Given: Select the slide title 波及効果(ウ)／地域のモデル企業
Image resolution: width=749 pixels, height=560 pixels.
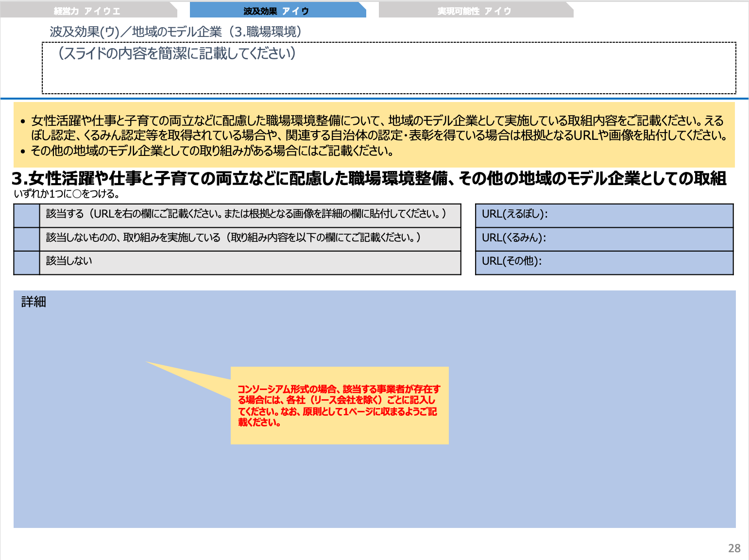Looking at the screenshot, I should 173,33.
